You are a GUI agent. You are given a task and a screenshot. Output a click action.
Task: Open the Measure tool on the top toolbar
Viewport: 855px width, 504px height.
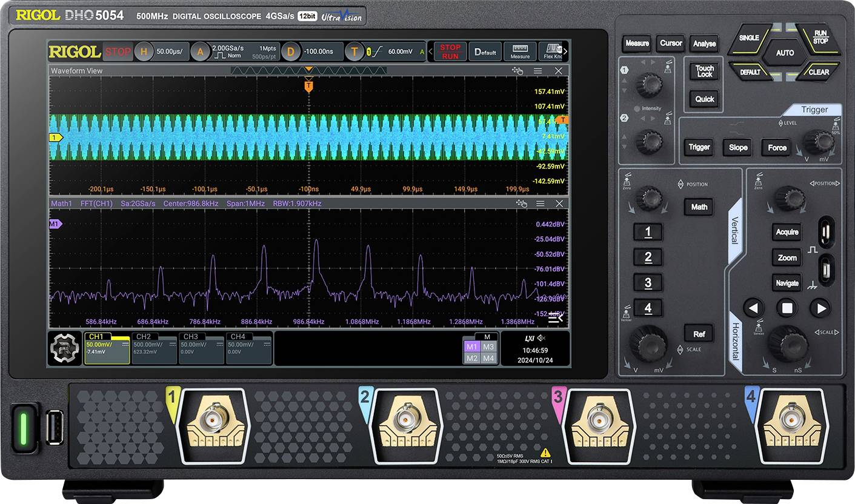[520, 51]
